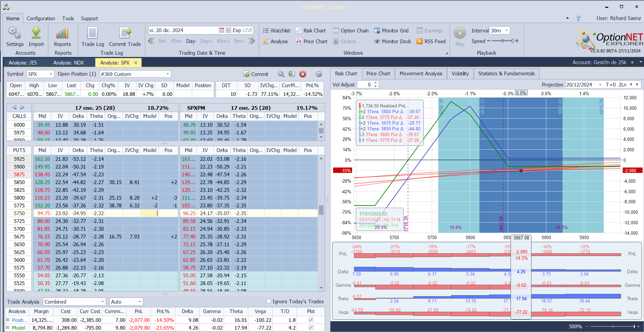Toggle Plot checkbox for Position row
The image size is (644, 332).
[311, 320]
